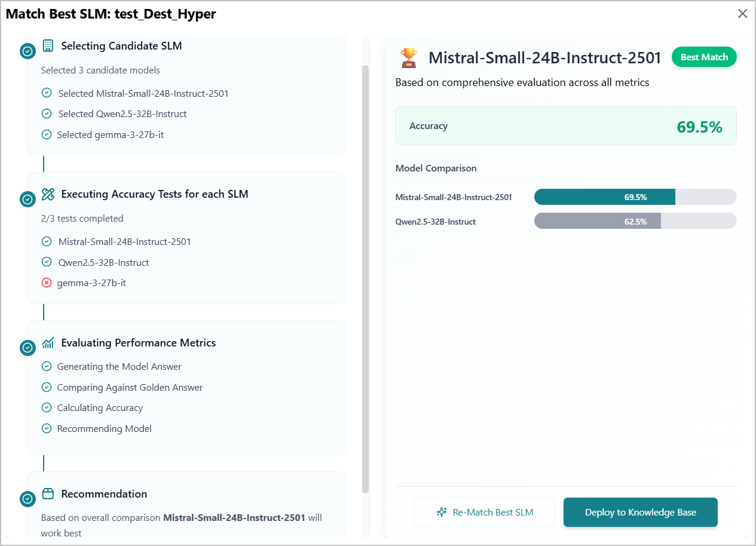Click the tools icon beside Executing Accuracy Tests

[x=48, y=194]
